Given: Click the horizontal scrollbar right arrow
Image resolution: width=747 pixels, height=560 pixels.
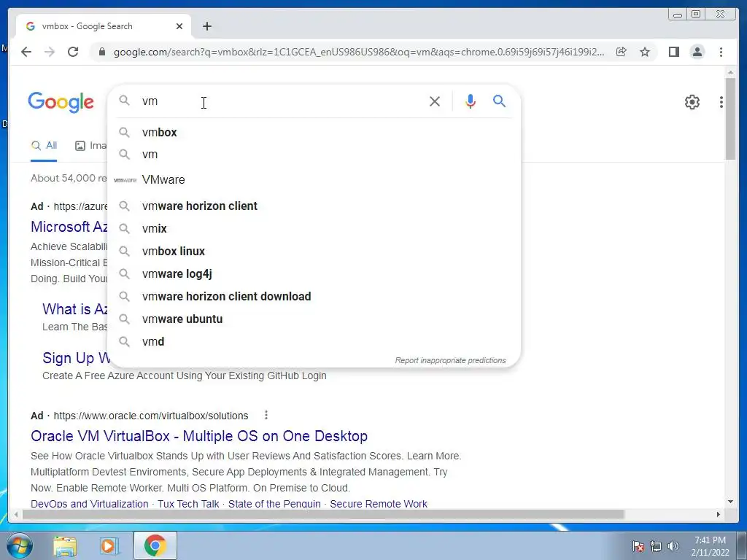Looking at the screenshot, I should tap(719, 514).
